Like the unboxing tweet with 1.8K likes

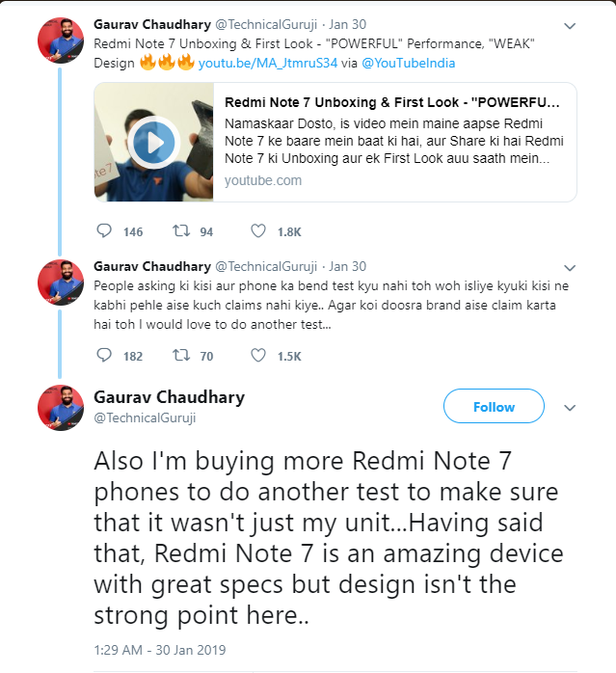pyautogui.click(x=258, y=231)
